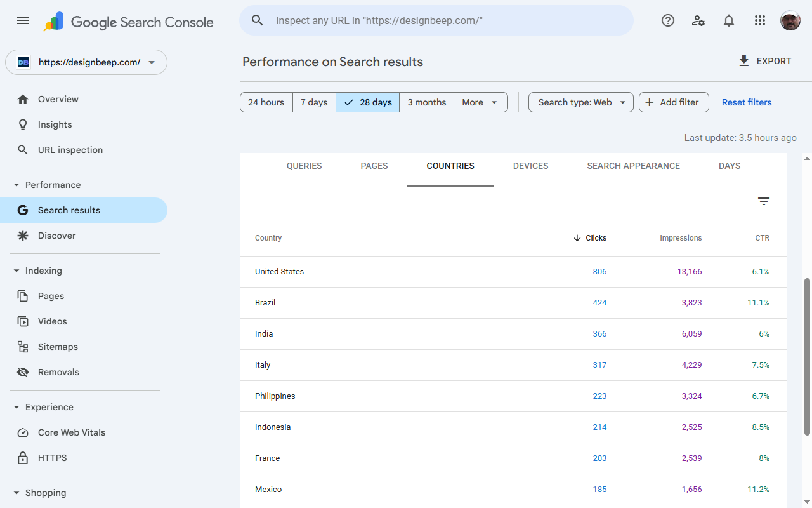The height and width of the screenshot is (508, 812).
Task: Click the Help question mark icon
Action: [667, 20]
